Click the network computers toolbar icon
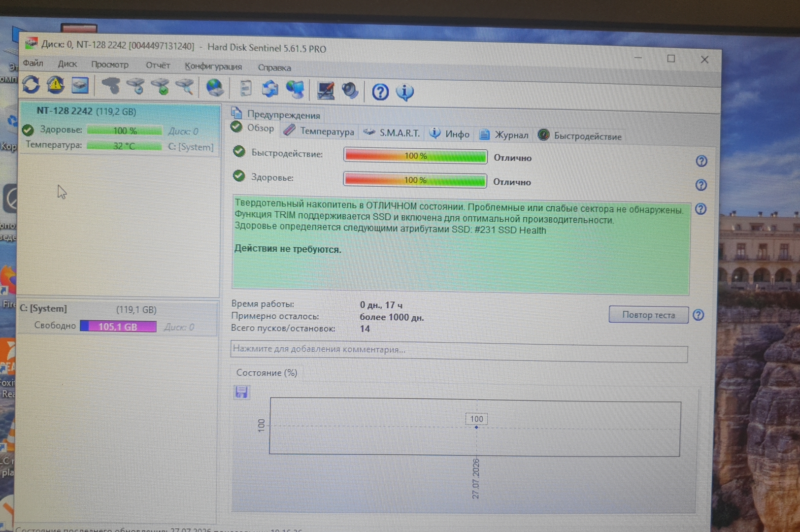The image size is (800, 532). (295, 89)
